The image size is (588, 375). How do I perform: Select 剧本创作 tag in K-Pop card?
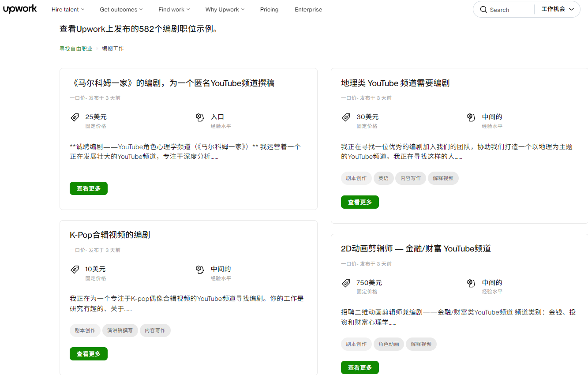(85, 330)
